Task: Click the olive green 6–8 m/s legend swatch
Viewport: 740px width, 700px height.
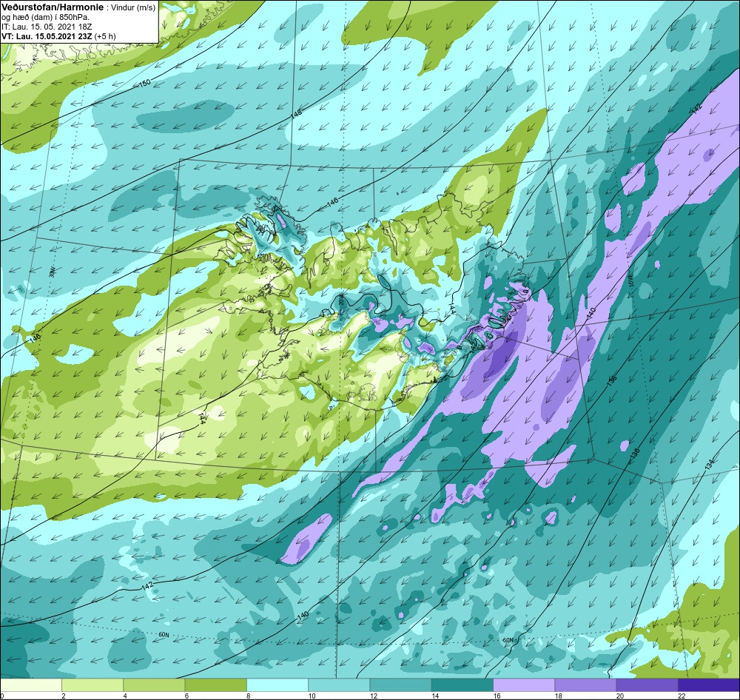Action: coord(215,684)
